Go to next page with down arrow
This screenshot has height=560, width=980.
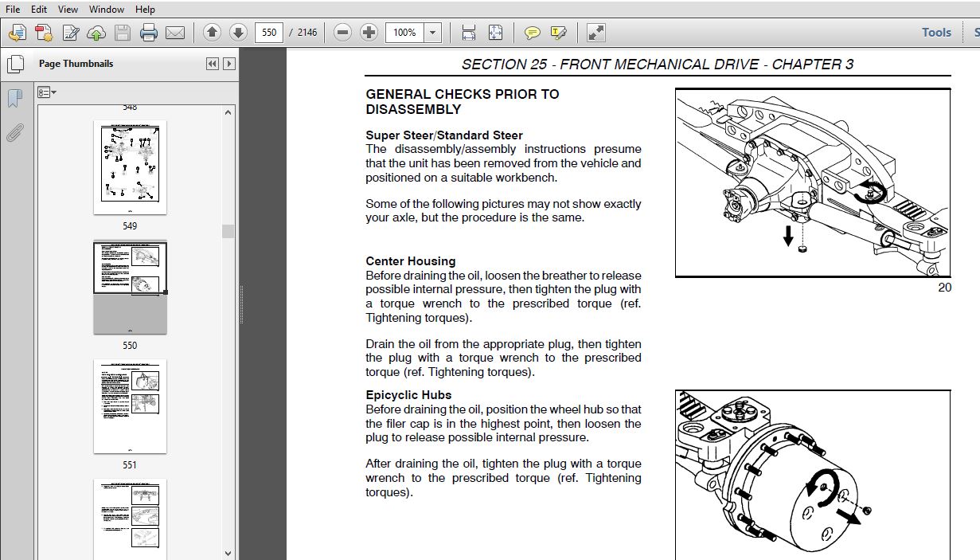[238, 33]
